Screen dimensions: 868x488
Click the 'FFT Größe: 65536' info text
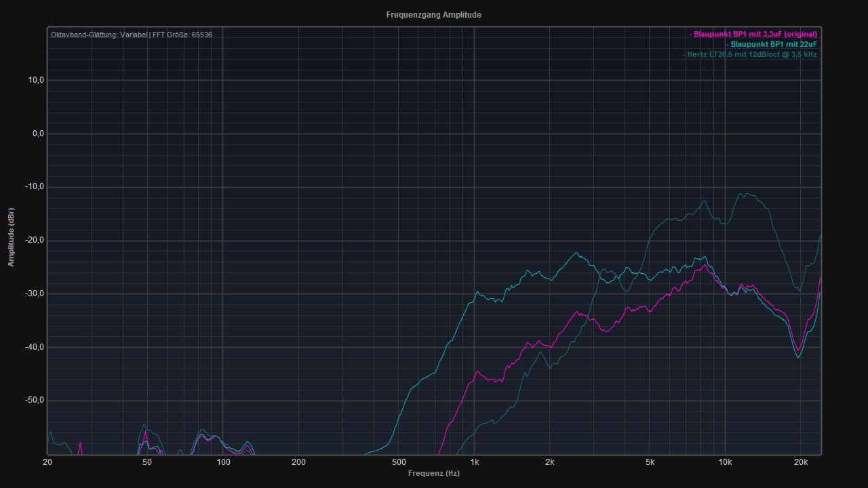click(182, 35)
